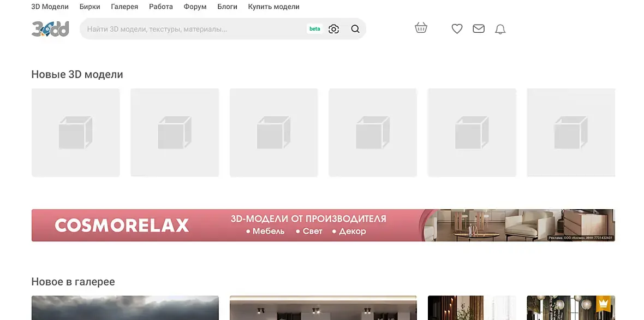Open messages with the envelope icon
This screenshot has width=644, height=320.
(479, 29)
